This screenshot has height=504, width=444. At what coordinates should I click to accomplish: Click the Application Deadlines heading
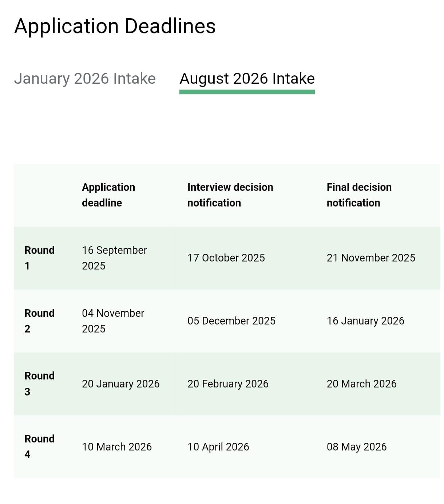(115, 26)
